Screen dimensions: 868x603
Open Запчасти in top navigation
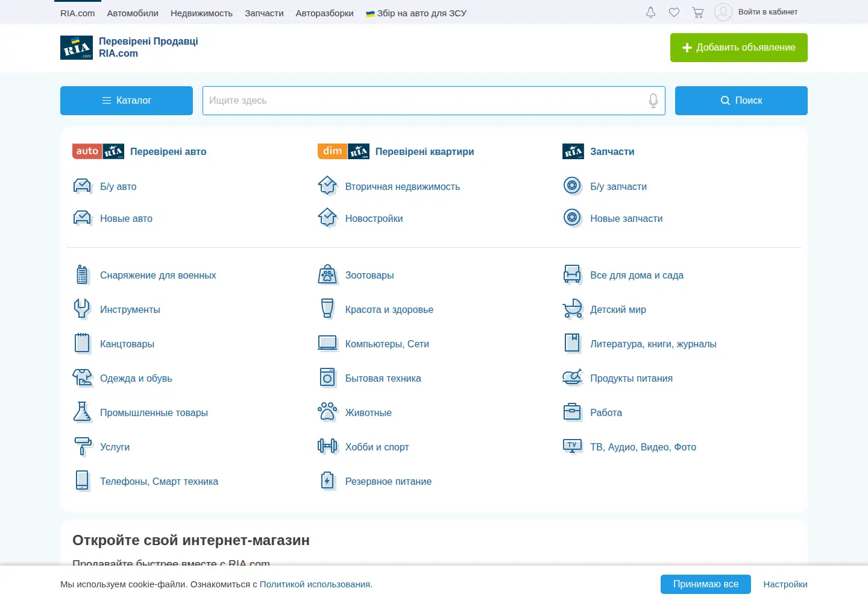[x=264, y=13]
